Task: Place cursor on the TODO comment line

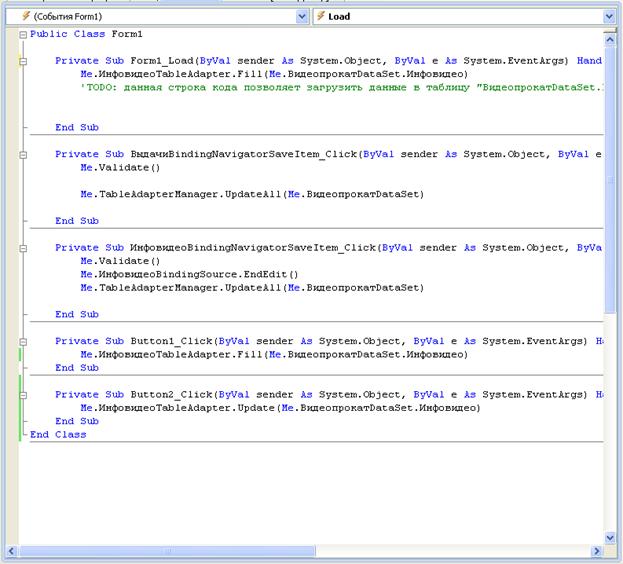Action: (342, 87)
